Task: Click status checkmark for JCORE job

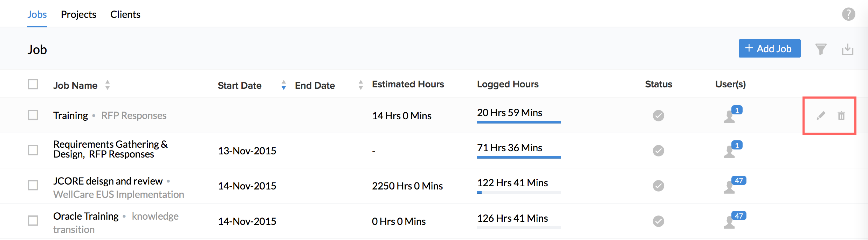Action: 658,186
